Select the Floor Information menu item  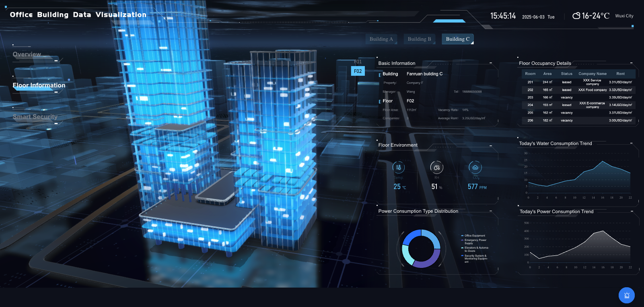coord(39,85)
